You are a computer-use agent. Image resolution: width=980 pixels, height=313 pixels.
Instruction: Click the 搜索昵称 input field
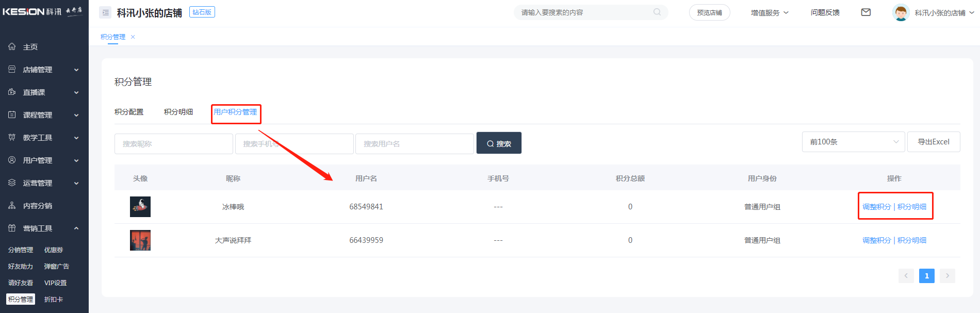click(x=173, y=144)
